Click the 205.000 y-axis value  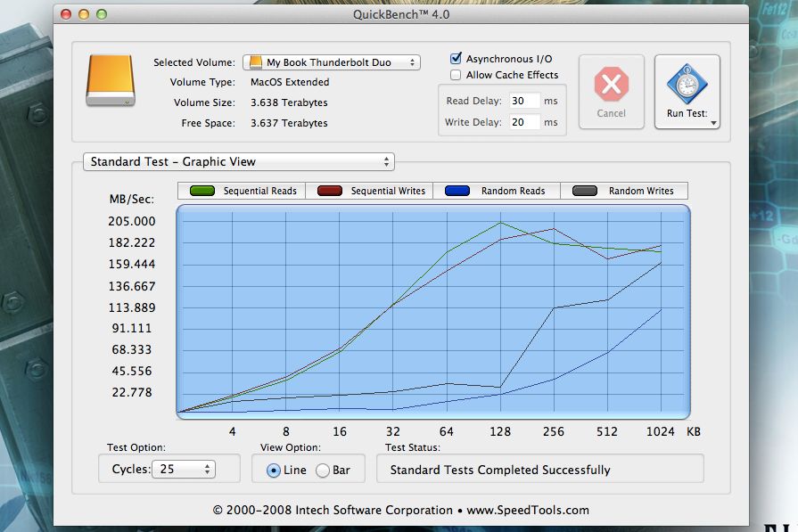tap(132, 221)
